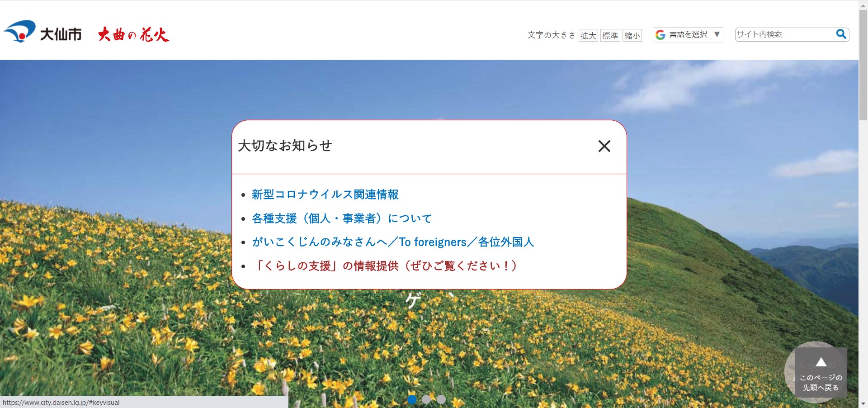Select the third carousel indicator dot

tap(441, 399)
